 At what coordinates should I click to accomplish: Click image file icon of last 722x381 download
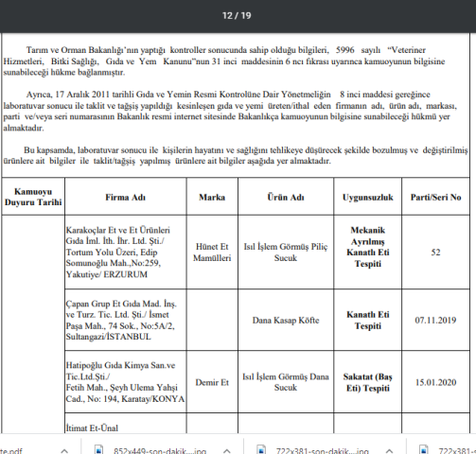(x=424, y=450)
